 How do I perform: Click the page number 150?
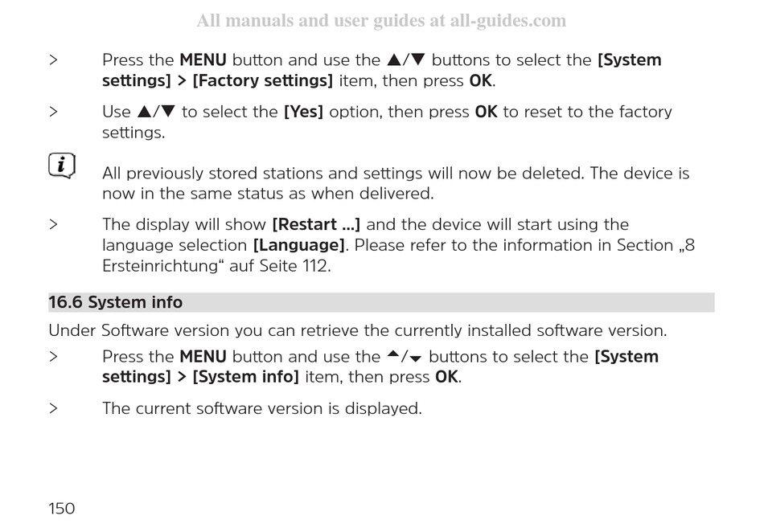pos(61,509)
